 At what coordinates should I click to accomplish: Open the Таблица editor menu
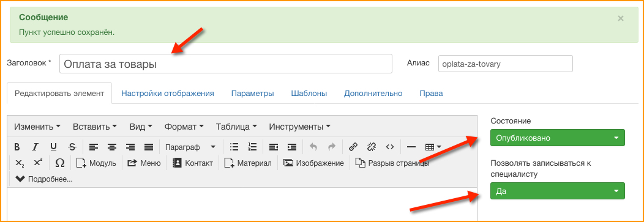click(236, 127)
